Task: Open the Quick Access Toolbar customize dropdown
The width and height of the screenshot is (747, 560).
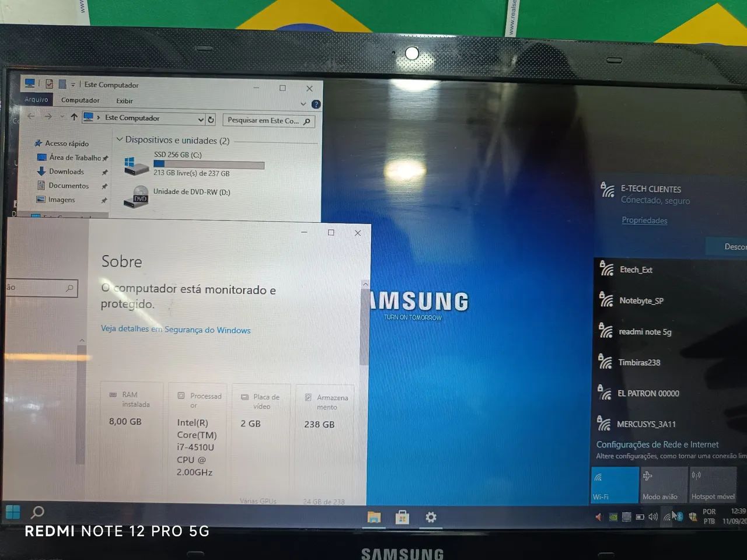Action: pos(73,85)
